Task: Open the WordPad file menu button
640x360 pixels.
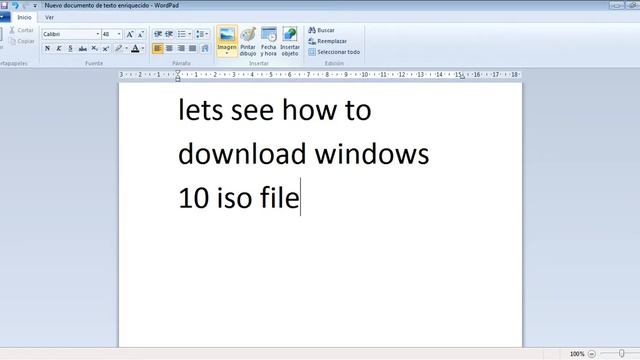Action: tap(4, 17)
